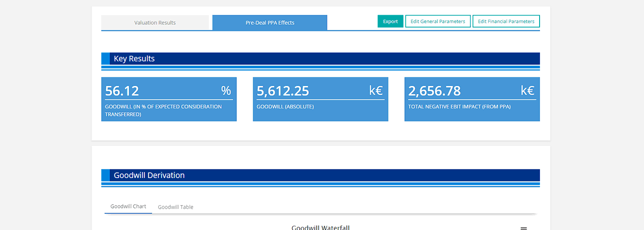
Task: Open the chart hamburger menu icon
Action: (x=523, y=228)
